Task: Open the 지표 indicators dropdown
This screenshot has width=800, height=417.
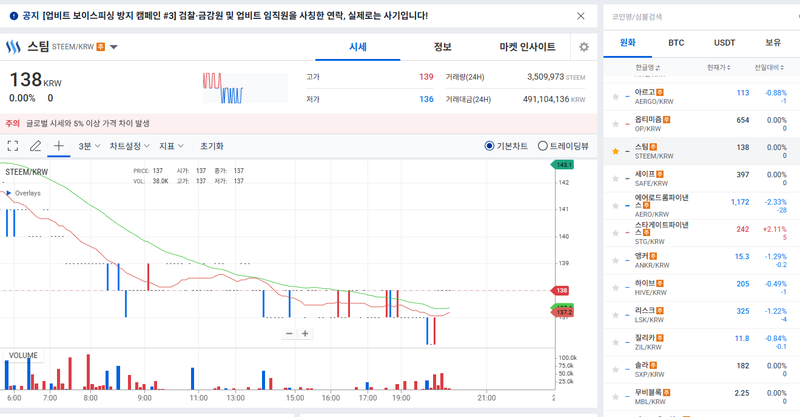Action: click(172, 146)
